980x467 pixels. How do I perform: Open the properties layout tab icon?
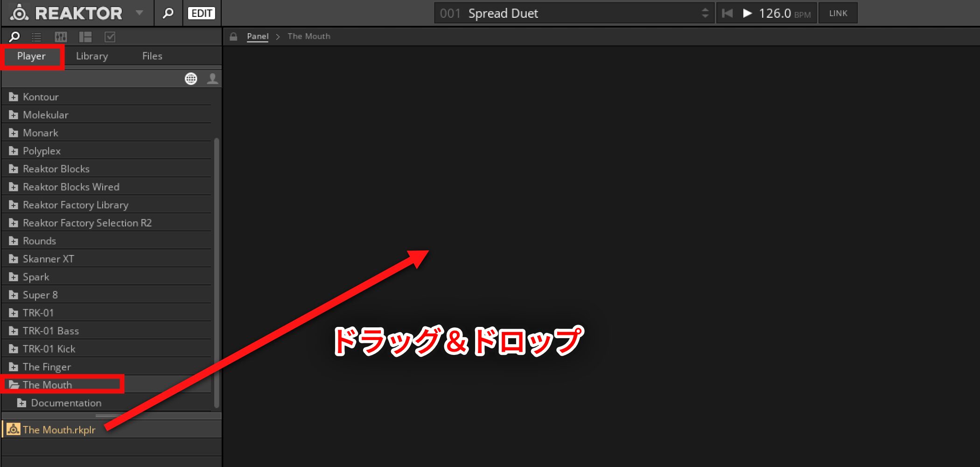click(x=85, y=37)
